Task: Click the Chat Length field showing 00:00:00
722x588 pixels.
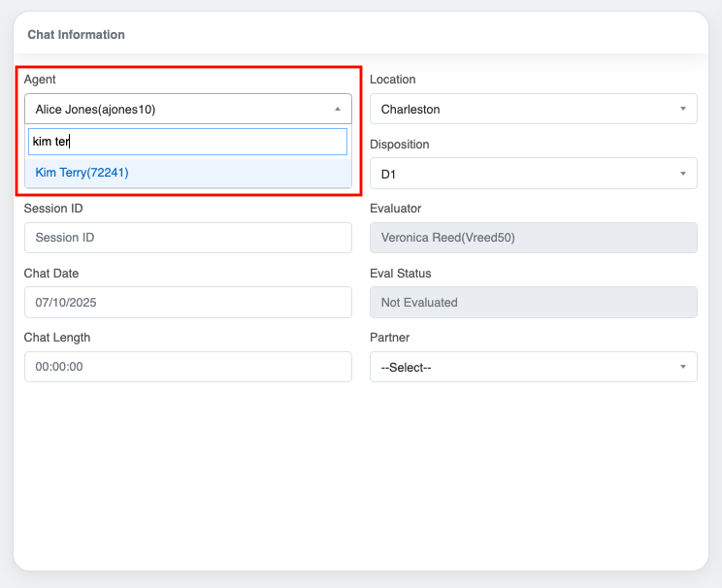Action: [x=187, y=368]
